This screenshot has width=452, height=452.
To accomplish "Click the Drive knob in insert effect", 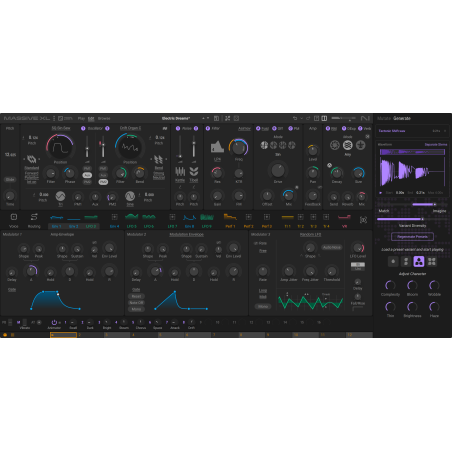I will 278,170.
